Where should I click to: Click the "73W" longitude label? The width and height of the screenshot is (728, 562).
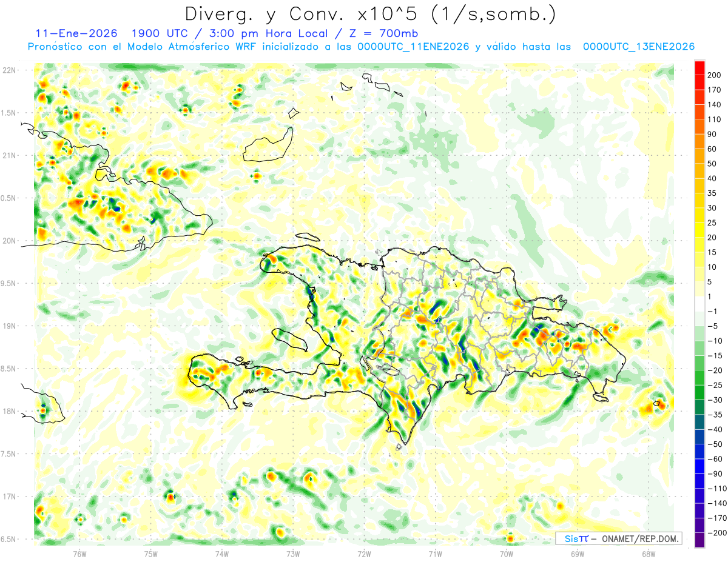(x=293, y=553)
